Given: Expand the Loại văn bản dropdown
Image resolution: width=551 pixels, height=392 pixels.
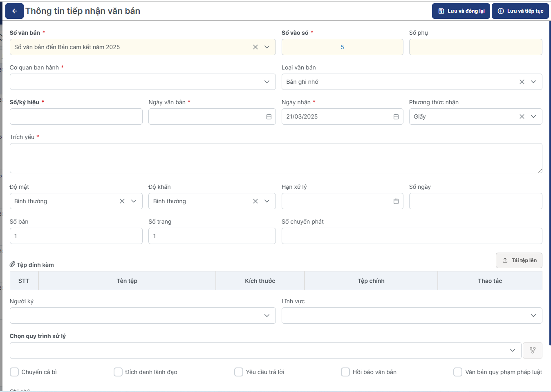Looking at the screenshot, I should [533, 82].
